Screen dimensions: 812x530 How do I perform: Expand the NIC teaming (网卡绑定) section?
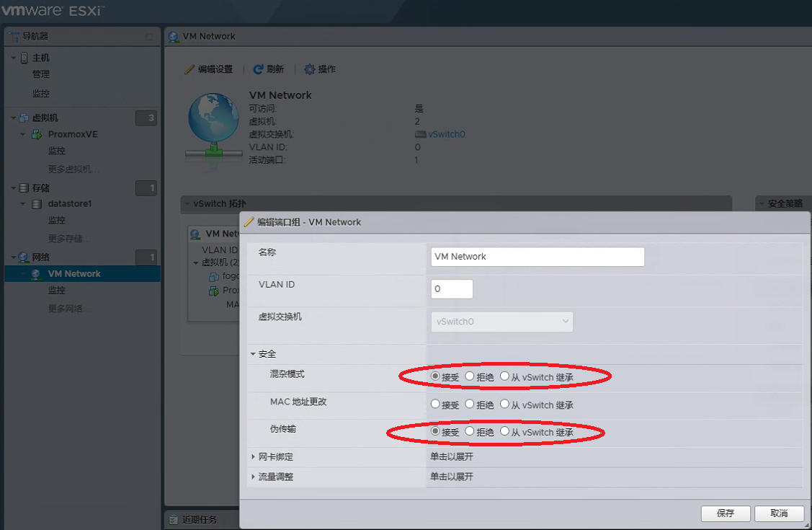253,457
